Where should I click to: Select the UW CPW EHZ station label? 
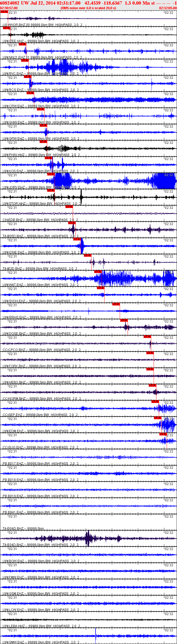point(41,106)
